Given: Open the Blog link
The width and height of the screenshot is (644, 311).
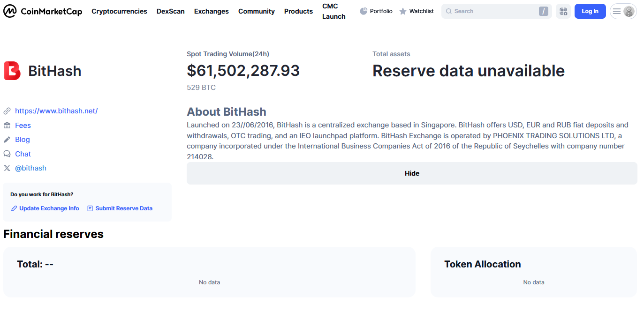Looking at the screenshot, I should pos(23,140).
